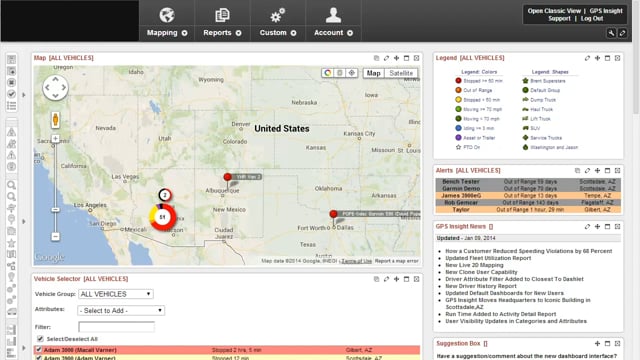The width and height of the screenshot is (640, 360).
Task: Click the Terms of Use map link
Action: pos(356,261)
